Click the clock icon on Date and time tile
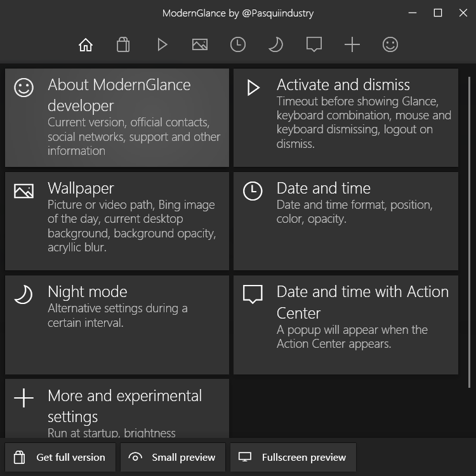This screenshot has height=476, width=476. (253, 191)
